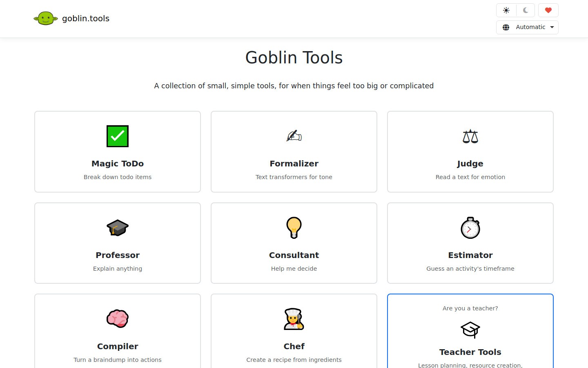This screenshot has width=588, height=368.
Task: Enable light mode with the sun toggle
Action: (x=506, y=10)
